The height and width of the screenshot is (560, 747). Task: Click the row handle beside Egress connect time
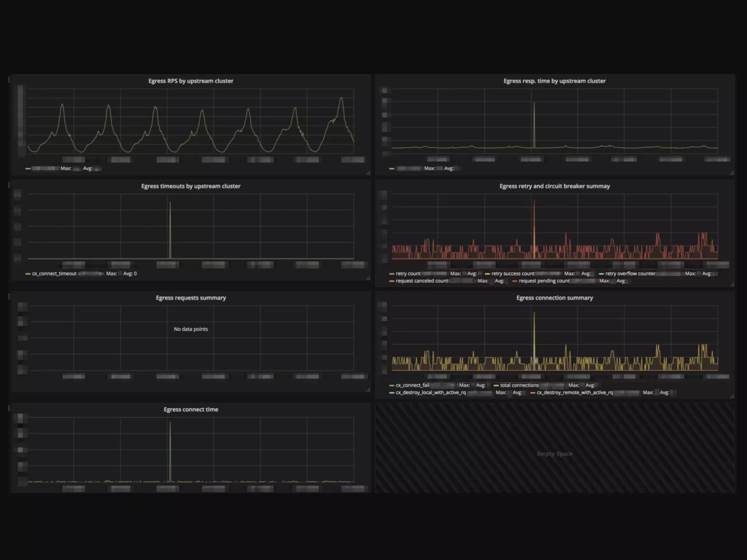9,408
